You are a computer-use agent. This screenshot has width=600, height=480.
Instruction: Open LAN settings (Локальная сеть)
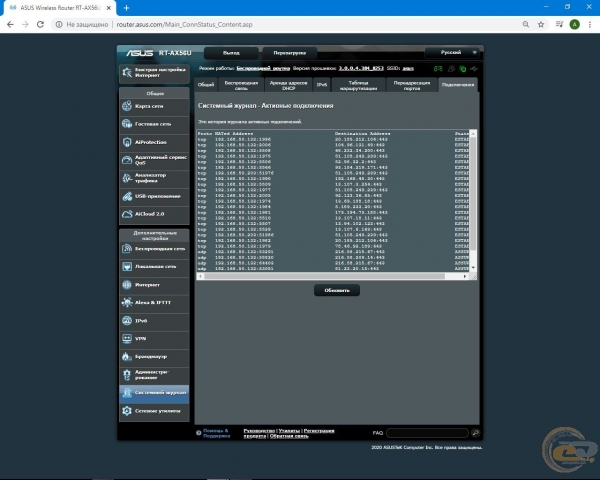tap(154, 267)
